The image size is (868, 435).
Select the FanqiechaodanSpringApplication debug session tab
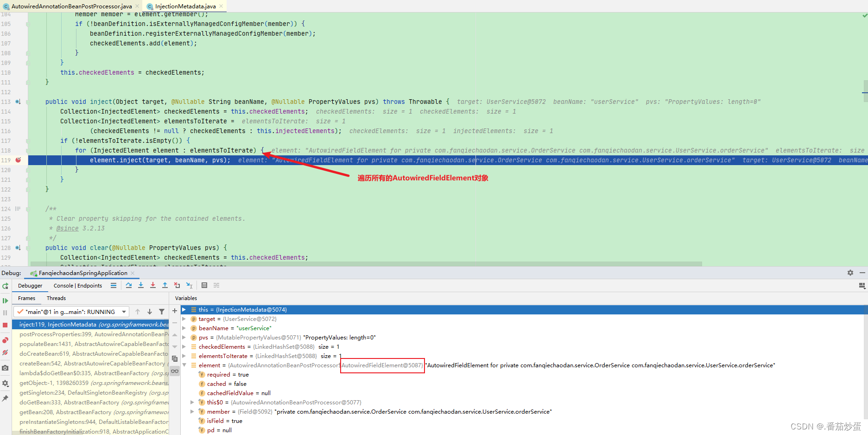[83, 273]
